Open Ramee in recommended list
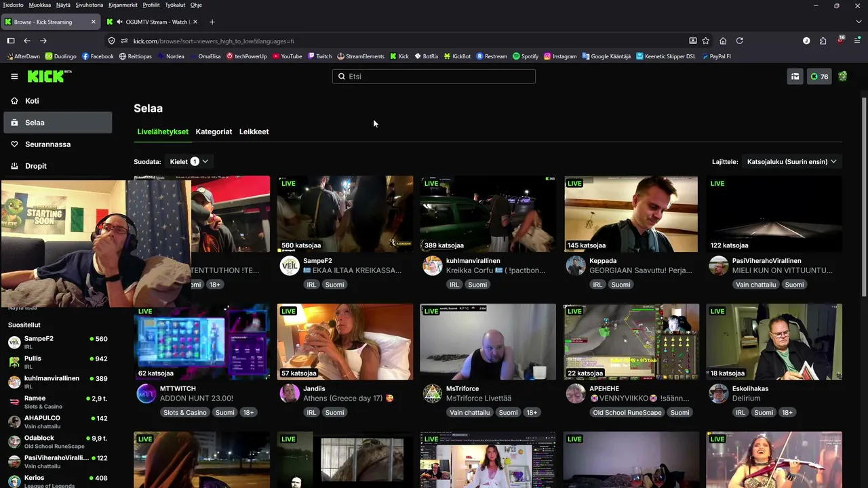The image size is (868, 488). click(x=58, y=402)
